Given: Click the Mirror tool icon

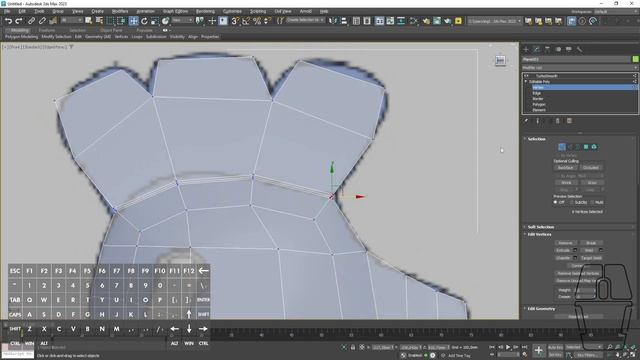Looking at the screenshot, I should (333, 21).
